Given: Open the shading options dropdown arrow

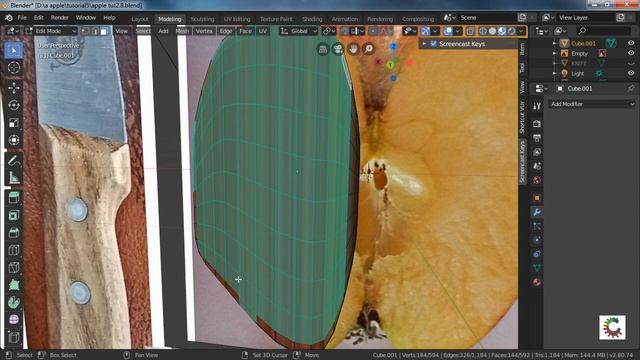Looking at the screenshot, I should (521, 31).
